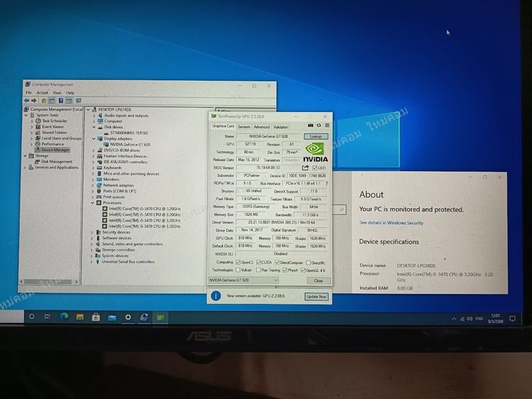The image size is (532, 399).
Task: Toggle the DirectML checkbox
Action: (x=309, y=263)
